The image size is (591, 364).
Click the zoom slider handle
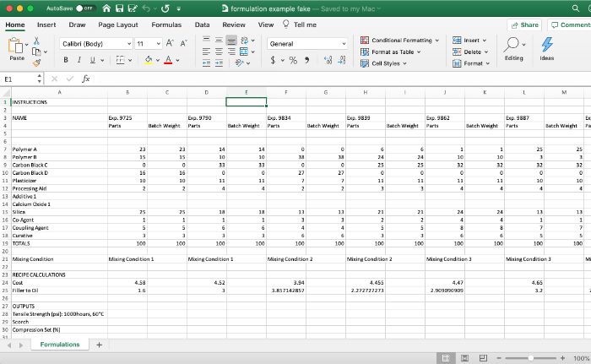point(530,358)
